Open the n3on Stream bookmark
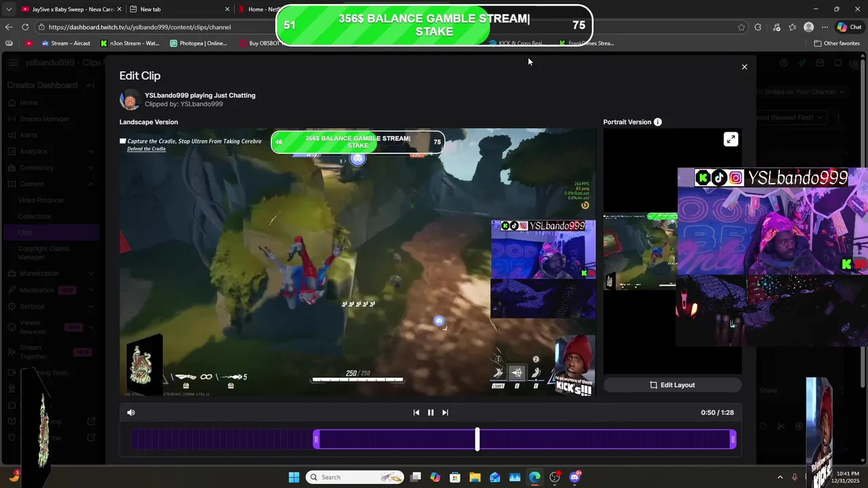This screenshot has height=488, width=868. coord(130,43)
